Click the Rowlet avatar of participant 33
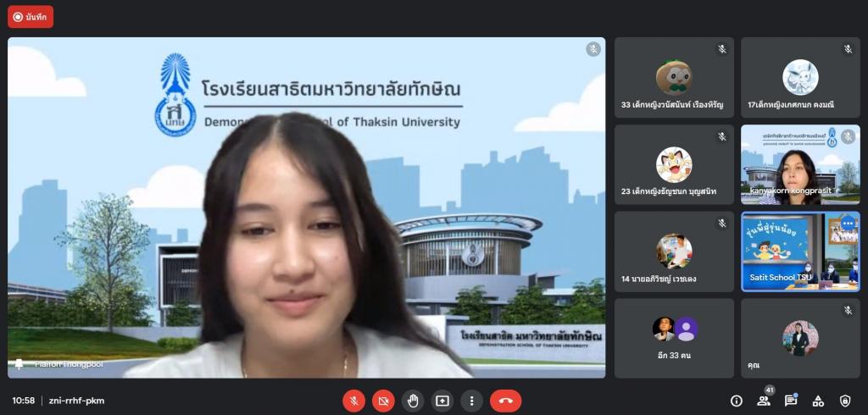The image size is (868, 415). click(x=674, y=77)
